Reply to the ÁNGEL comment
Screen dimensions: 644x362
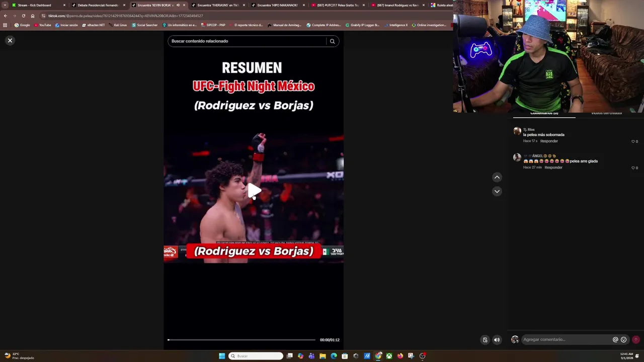coord(553,167)
